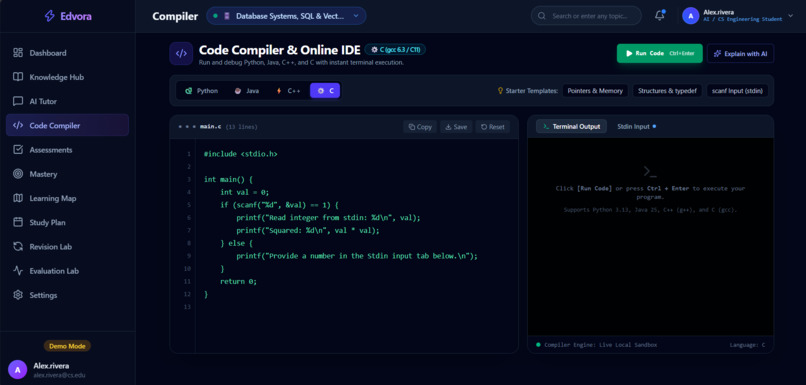
Task: Click the Evaluation Lab pulse icon
Action: click(18, 270)
